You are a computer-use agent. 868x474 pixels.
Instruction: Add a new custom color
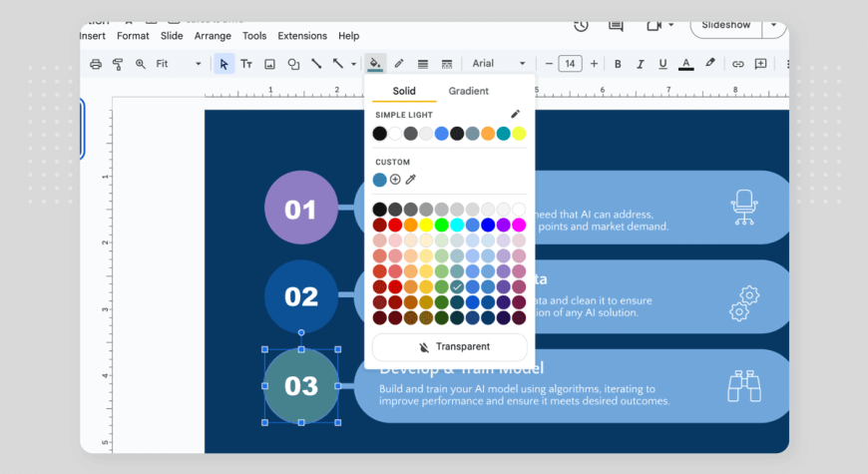tap(395, 180)
